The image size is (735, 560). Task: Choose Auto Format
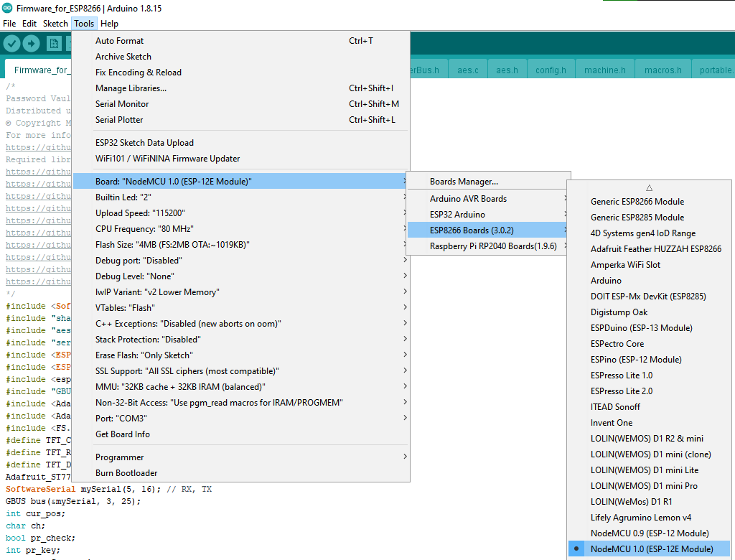tap(241, 41)
